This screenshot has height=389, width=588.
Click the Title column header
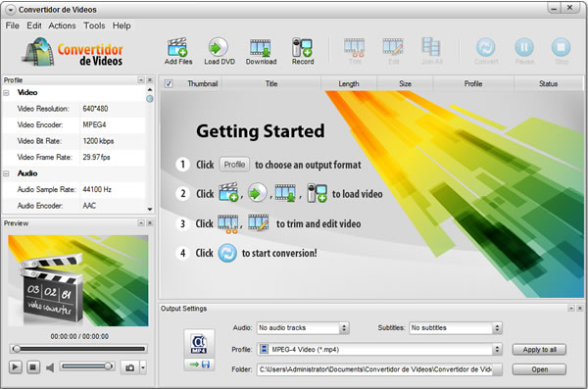(x=271, y=83)
